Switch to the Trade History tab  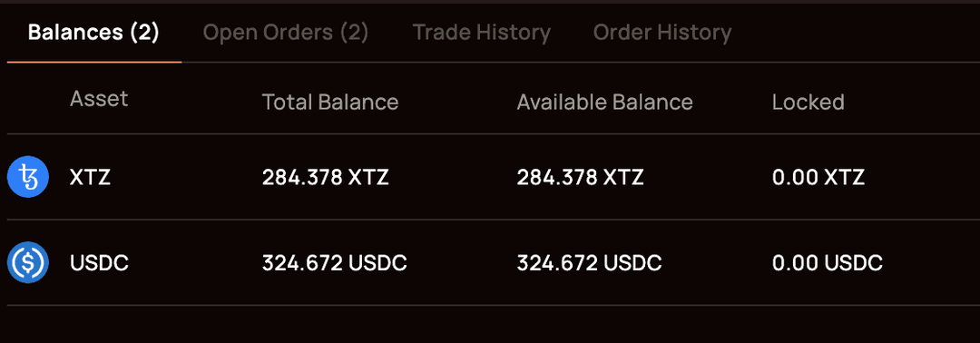[481, 32]
